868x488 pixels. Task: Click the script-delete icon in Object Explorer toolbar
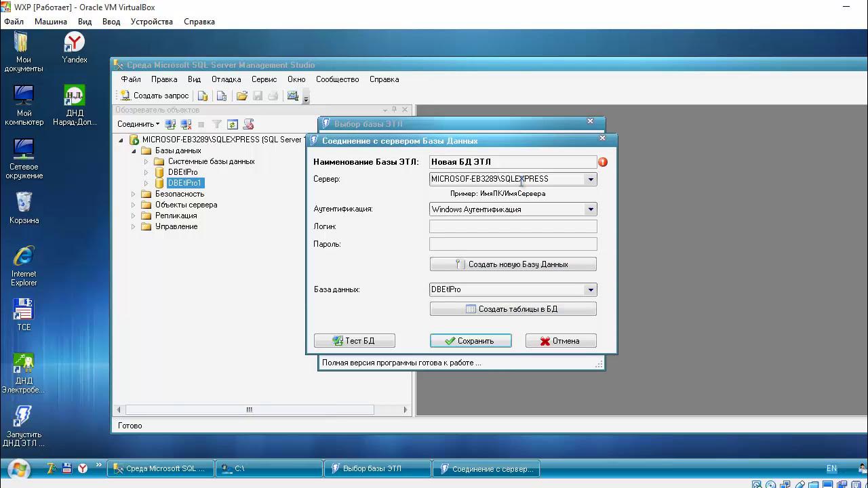(248, 125)
